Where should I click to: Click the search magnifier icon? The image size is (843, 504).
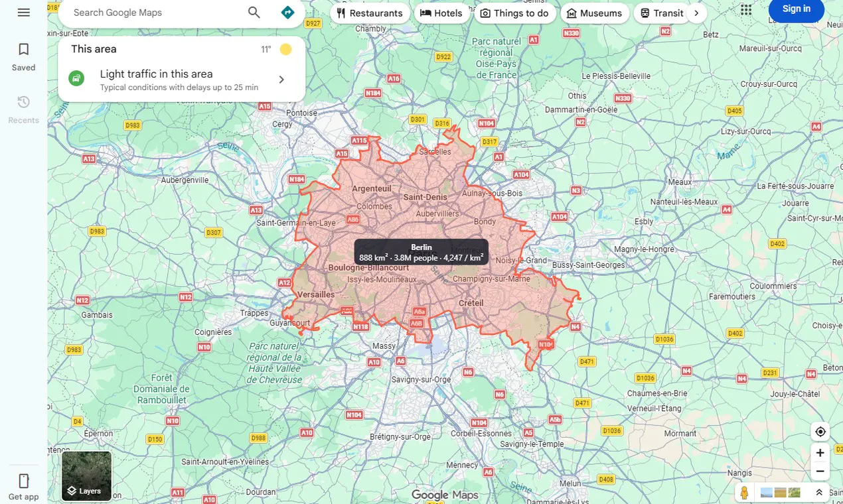(254, 13)
